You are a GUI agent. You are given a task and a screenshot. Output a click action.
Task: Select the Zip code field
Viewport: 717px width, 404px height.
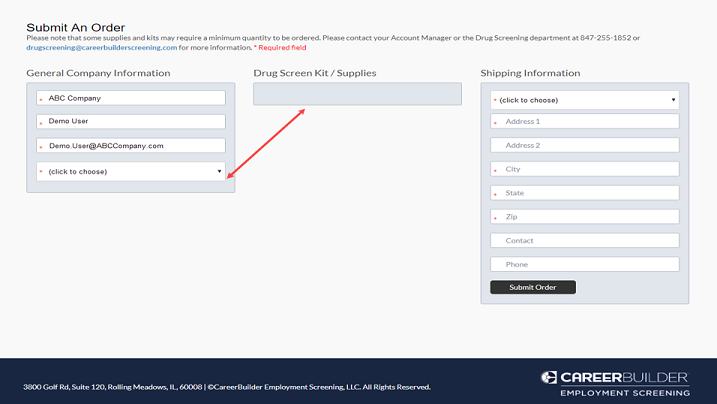584,217
